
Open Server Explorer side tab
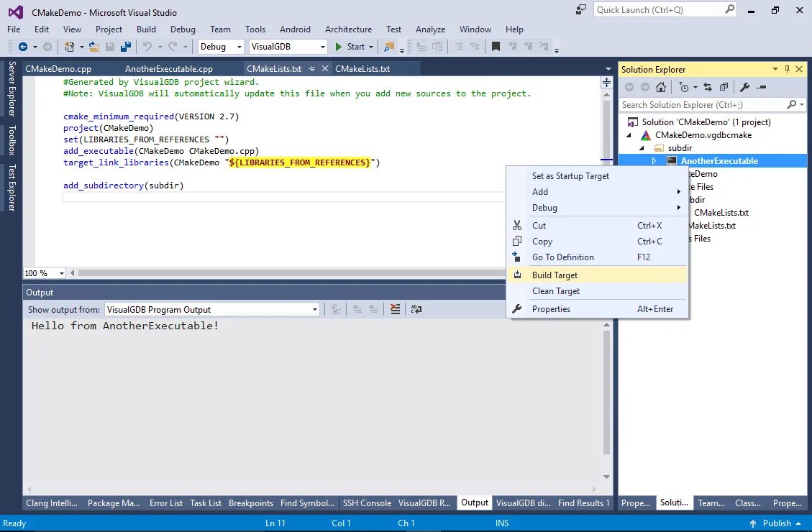tap(12, 88)
